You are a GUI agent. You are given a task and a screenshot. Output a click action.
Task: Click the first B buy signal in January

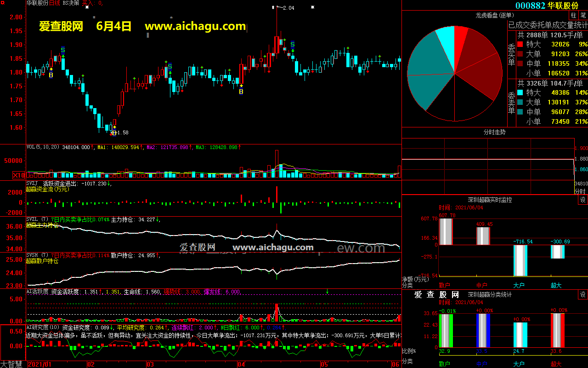[x=51, y=75]
